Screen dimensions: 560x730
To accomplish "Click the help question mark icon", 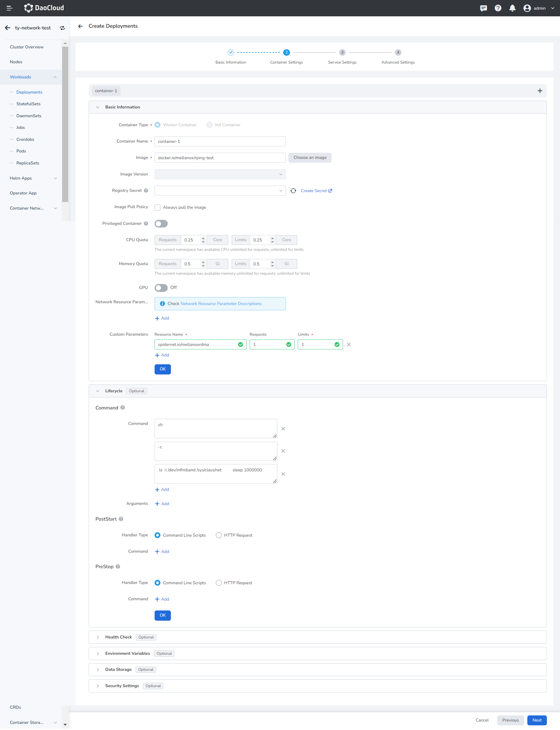I will [x=498, y=8].
